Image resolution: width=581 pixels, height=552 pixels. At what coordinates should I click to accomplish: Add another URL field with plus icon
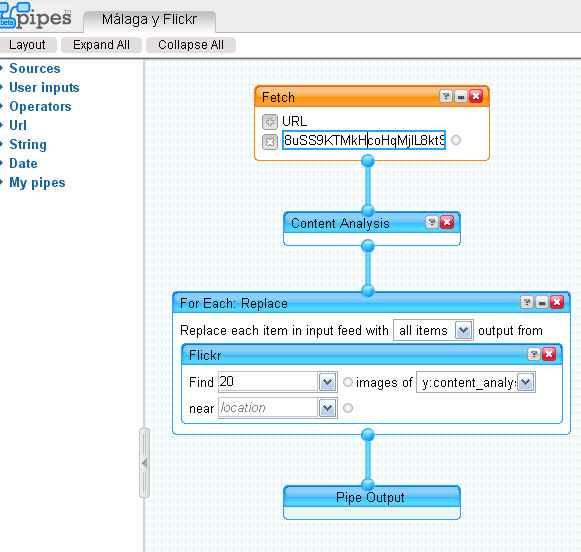pyautogui.click(x=269, y=121)
